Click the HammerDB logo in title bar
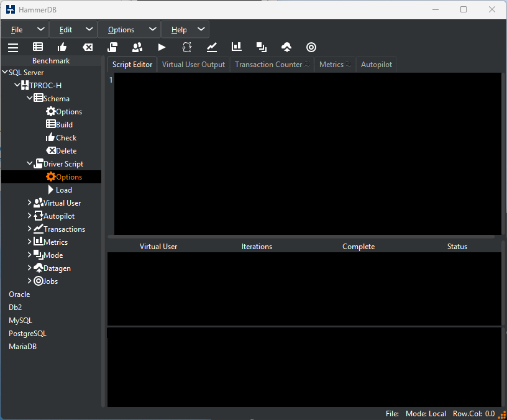 point(11,9)
